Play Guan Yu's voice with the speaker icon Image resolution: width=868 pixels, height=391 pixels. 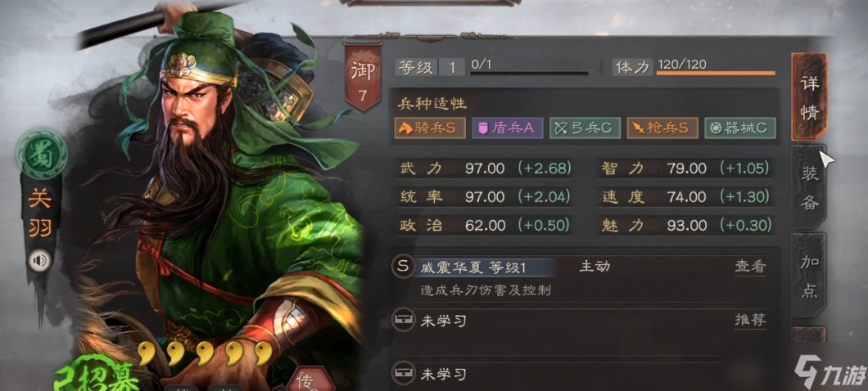[x=39, y=261]
